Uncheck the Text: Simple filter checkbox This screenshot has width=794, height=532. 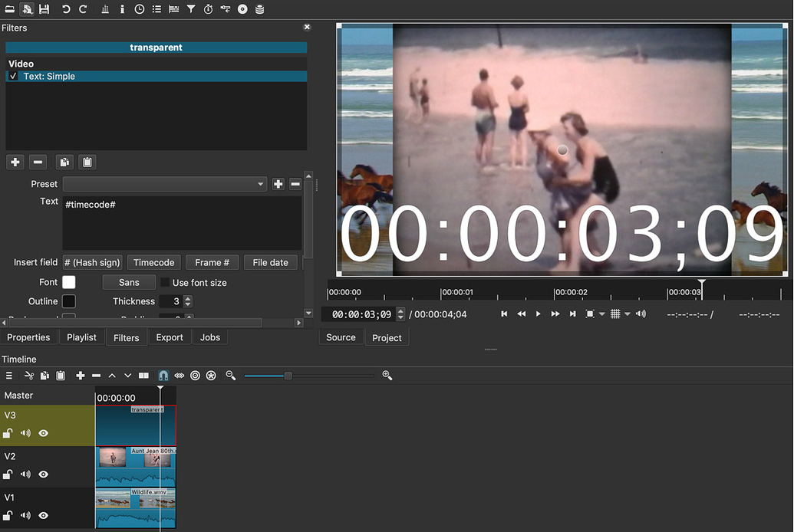[13, 77]
